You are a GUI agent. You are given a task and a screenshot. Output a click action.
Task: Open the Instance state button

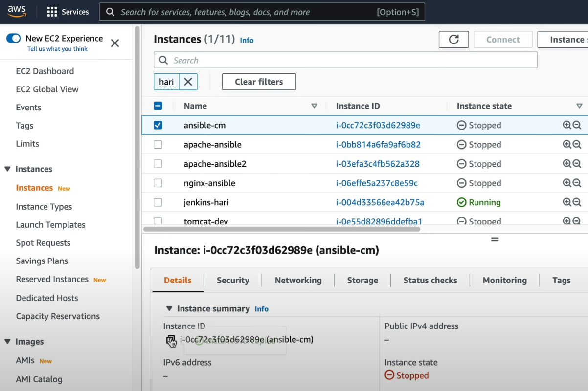563,40
